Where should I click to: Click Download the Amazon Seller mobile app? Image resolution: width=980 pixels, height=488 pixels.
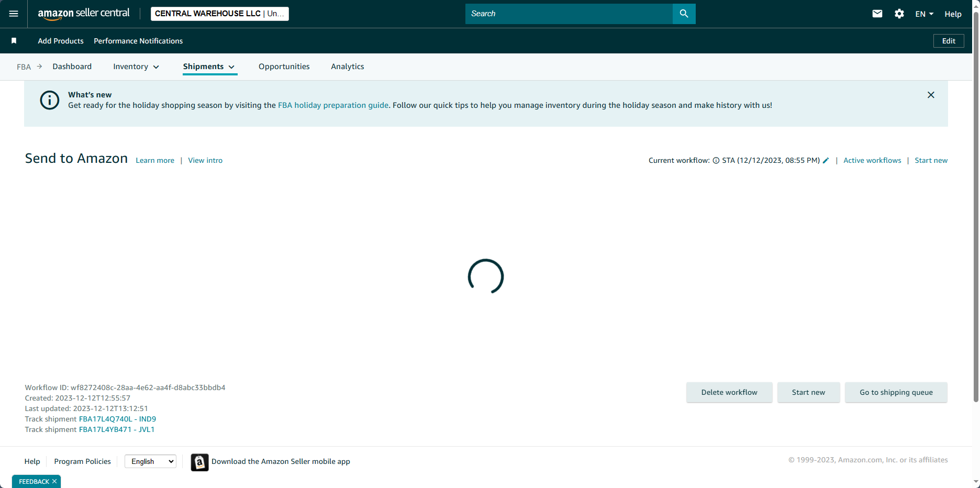[281, 461]
